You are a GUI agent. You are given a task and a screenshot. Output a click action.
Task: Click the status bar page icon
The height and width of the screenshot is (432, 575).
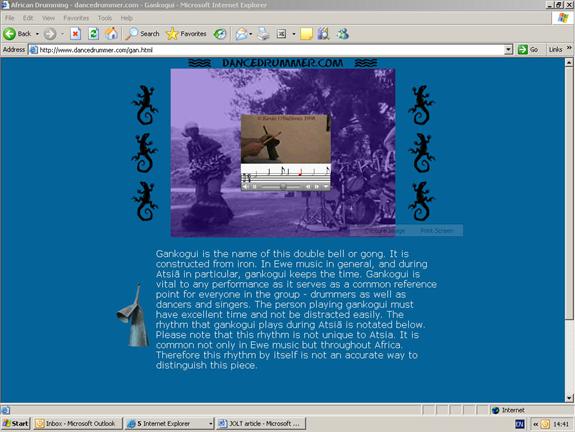click(x=6, y=410)
